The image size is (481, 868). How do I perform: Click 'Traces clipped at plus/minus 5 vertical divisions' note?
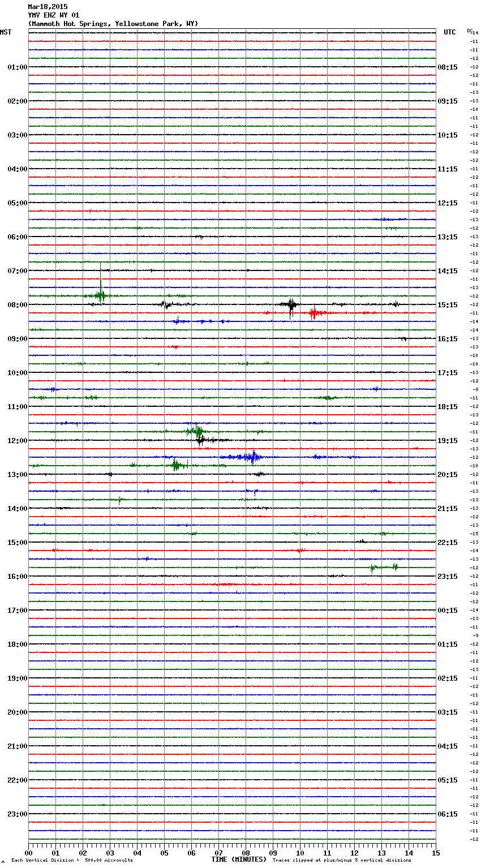pos(342,861)
